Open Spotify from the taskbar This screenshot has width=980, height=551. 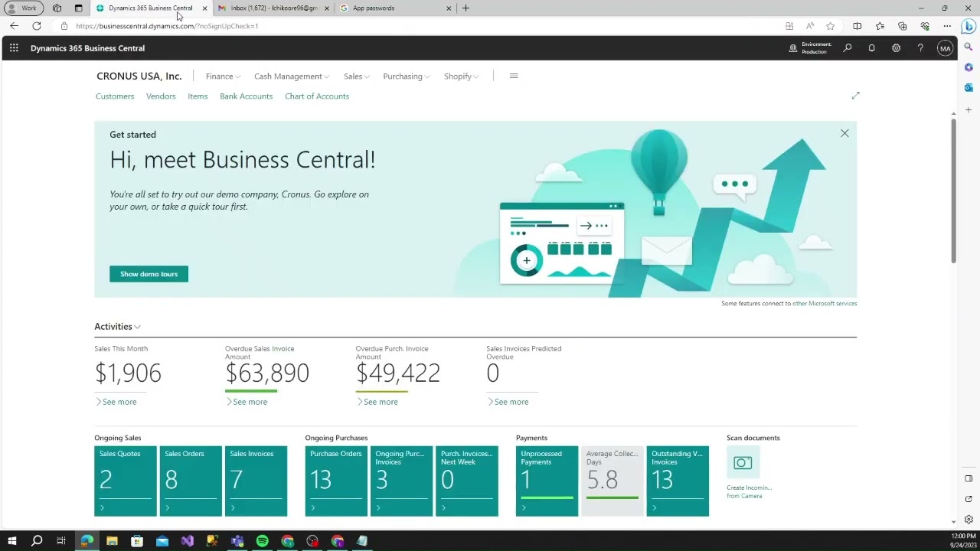tap(263, 541)
